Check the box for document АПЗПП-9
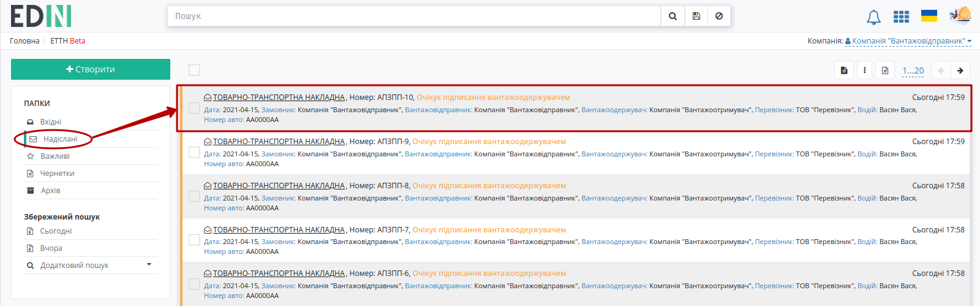The height and width of the screenshot is (306, 980). tap(194, 152)
